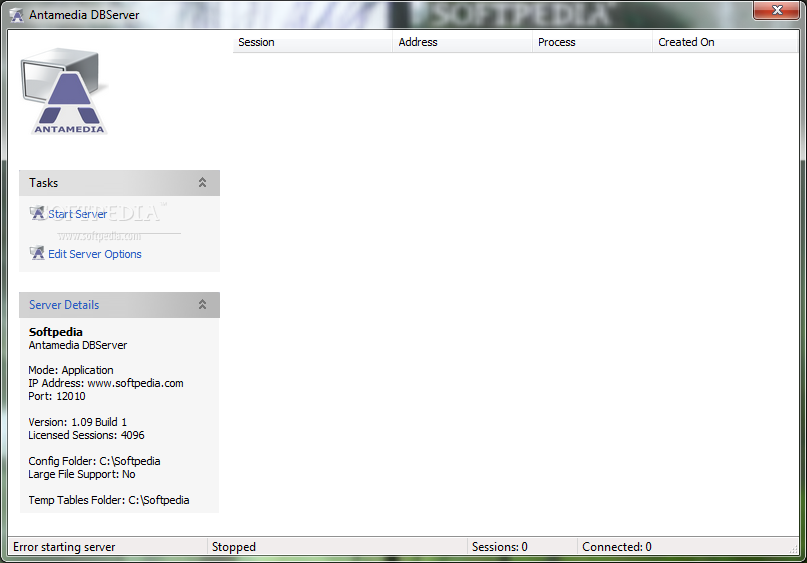Click the Edit Server Options icon

[x=37, y=253]
